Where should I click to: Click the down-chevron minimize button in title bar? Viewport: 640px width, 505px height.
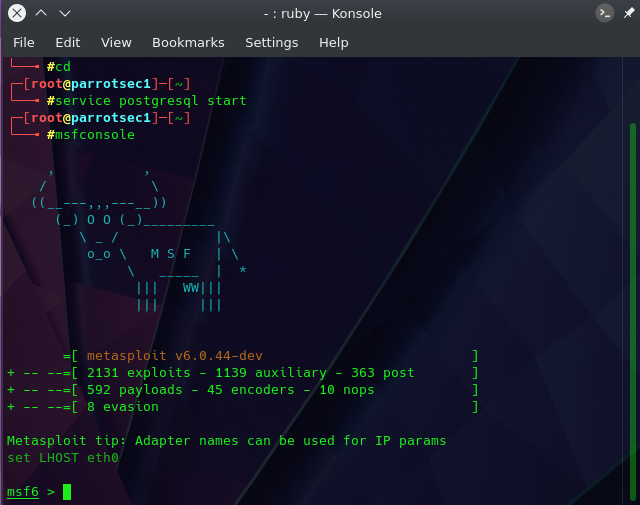pos(65,13)
